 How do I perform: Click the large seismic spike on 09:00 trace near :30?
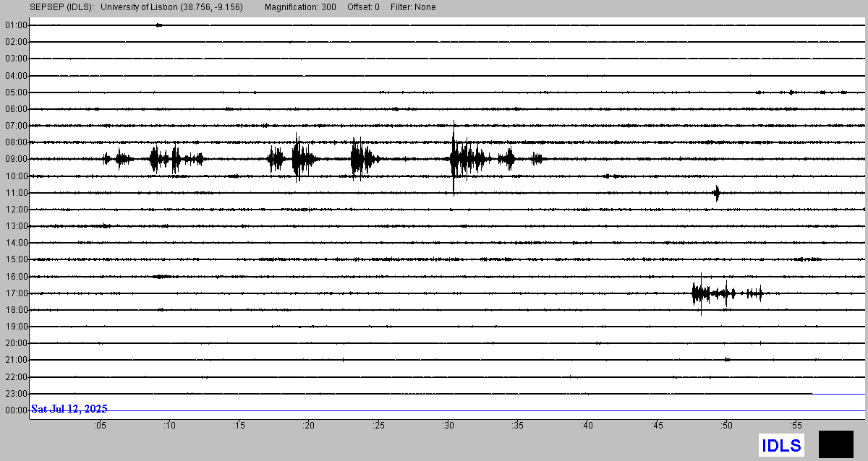[x=454, y=158]
